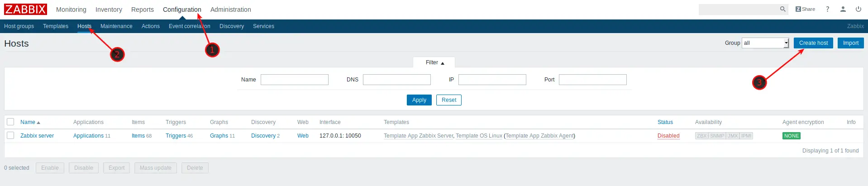This screenshot has width=868, height=186.
Task: Open Template OS Linux link
Action: [479, 136]
